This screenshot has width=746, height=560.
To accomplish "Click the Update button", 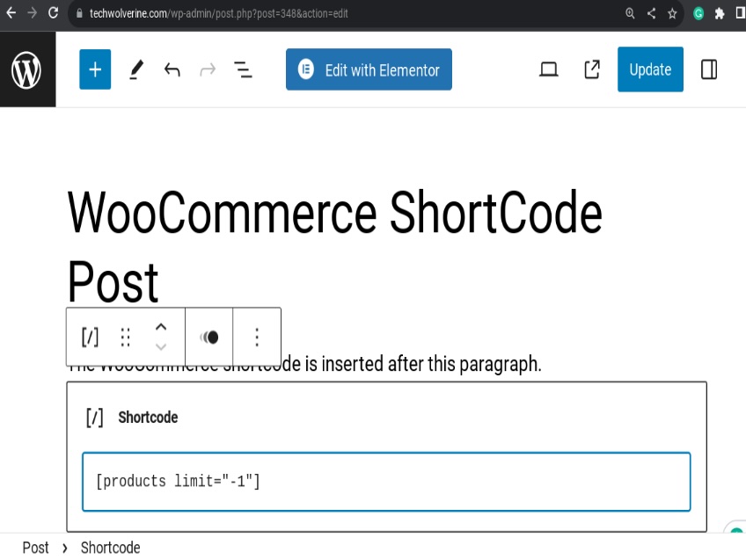I will coord(650,69).
